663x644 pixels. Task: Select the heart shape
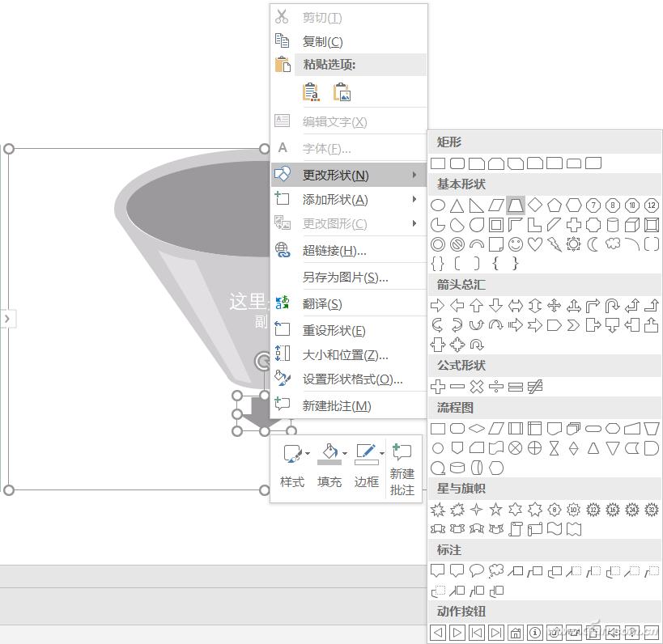(533, 244)
